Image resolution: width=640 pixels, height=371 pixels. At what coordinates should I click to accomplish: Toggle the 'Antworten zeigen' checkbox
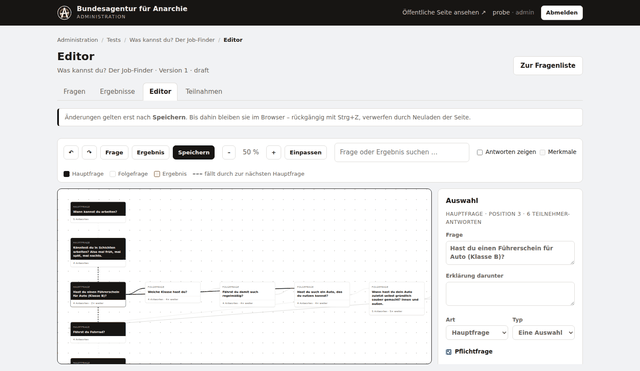480,152
